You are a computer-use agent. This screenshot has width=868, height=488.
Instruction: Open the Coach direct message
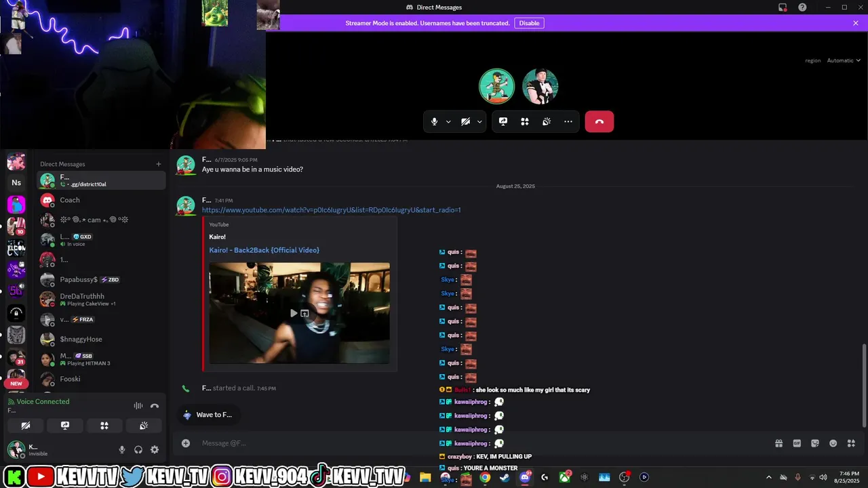[x=101, y=200]
